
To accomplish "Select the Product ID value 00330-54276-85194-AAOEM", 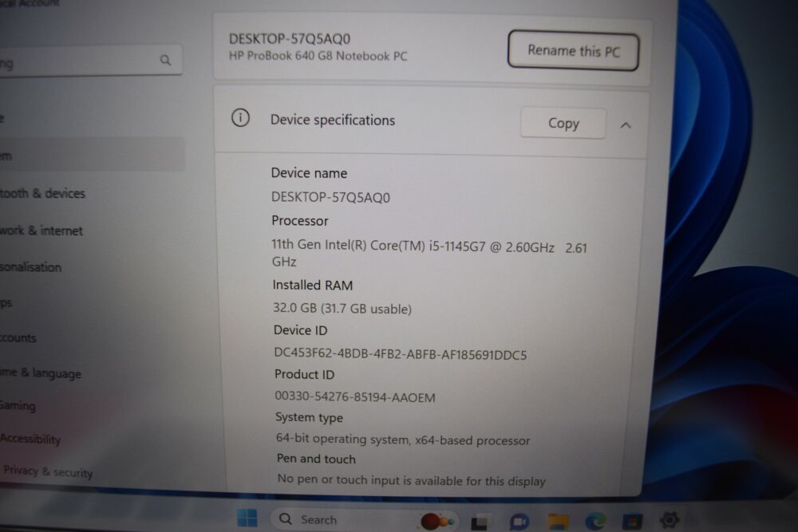I will (x=355, y=396).
